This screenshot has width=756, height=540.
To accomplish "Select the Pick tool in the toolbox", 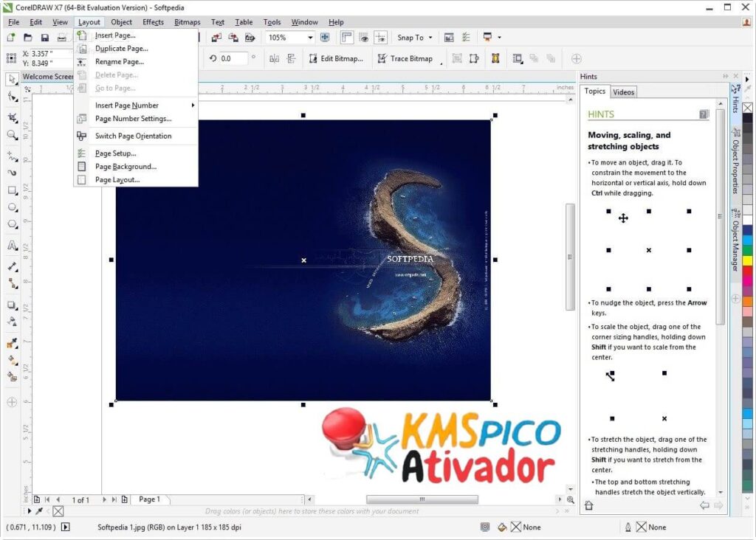I will click(12, 79).
